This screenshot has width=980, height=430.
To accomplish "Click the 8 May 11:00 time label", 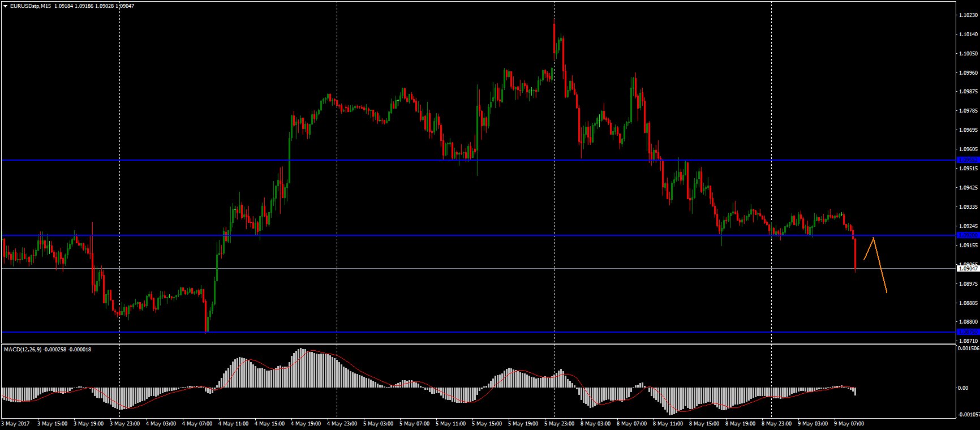I will coord(668,423).
